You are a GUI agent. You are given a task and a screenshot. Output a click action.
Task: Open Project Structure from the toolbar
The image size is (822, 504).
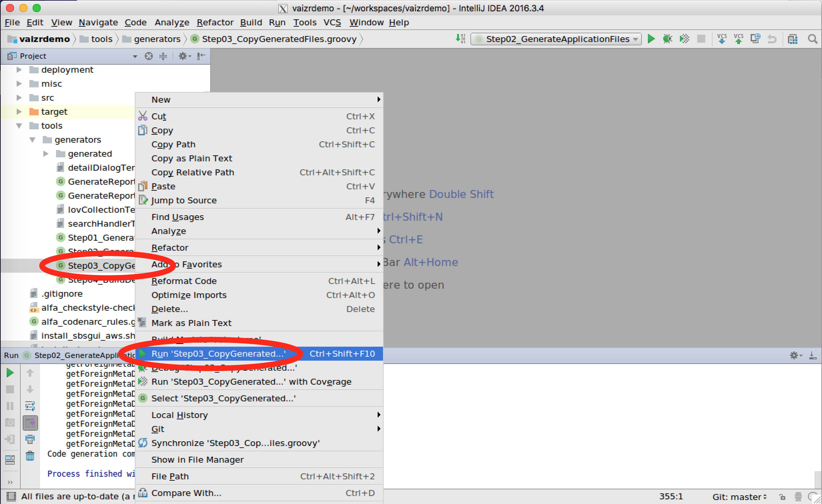tap(793, 39)
